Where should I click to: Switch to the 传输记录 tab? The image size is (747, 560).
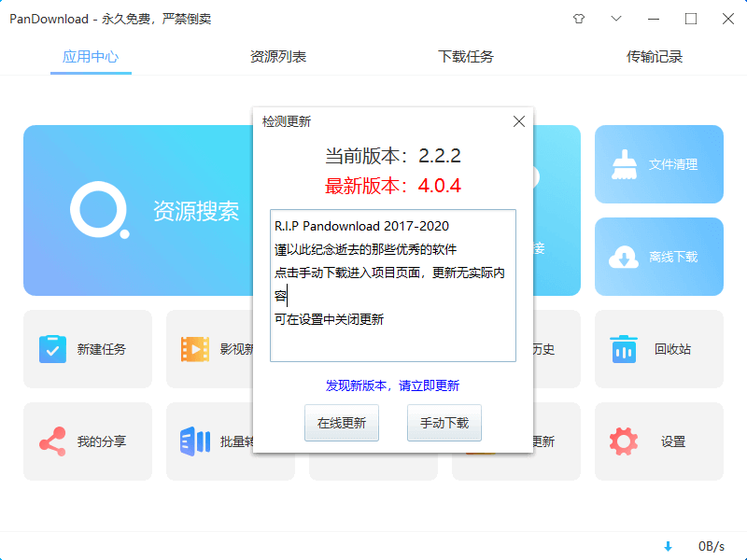655,57
